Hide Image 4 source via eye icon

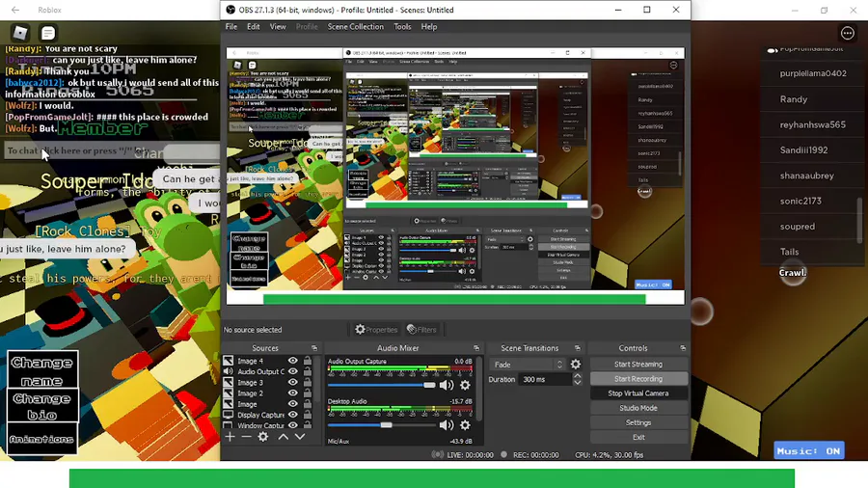pyautogui.click(x=293, y=361)
